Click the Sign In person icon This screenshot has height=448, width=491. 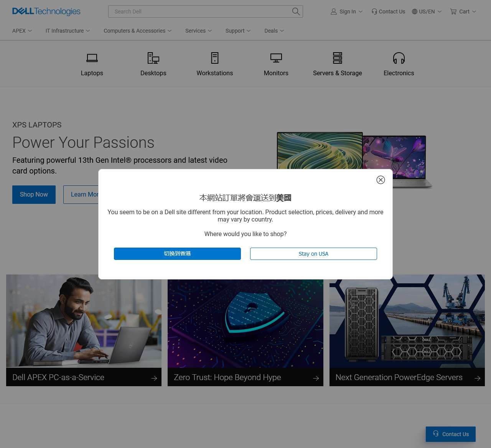click(x=334, y=12)
